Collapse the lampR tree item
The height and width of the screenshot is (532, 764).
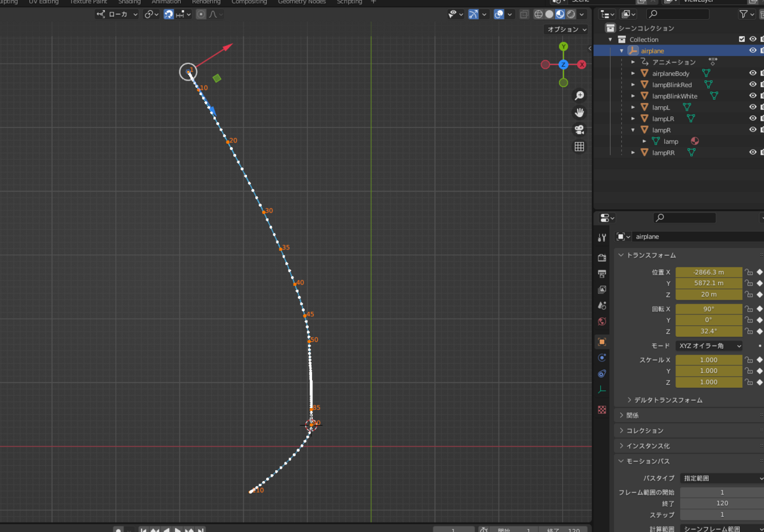pyautogui.click(x=633, y=130)
